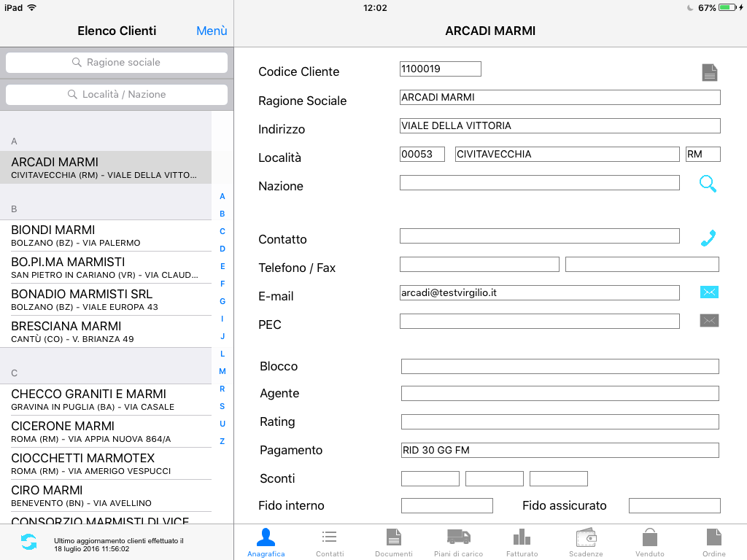
Task: Open the Anagrafica tab
Action: (266, 542)
